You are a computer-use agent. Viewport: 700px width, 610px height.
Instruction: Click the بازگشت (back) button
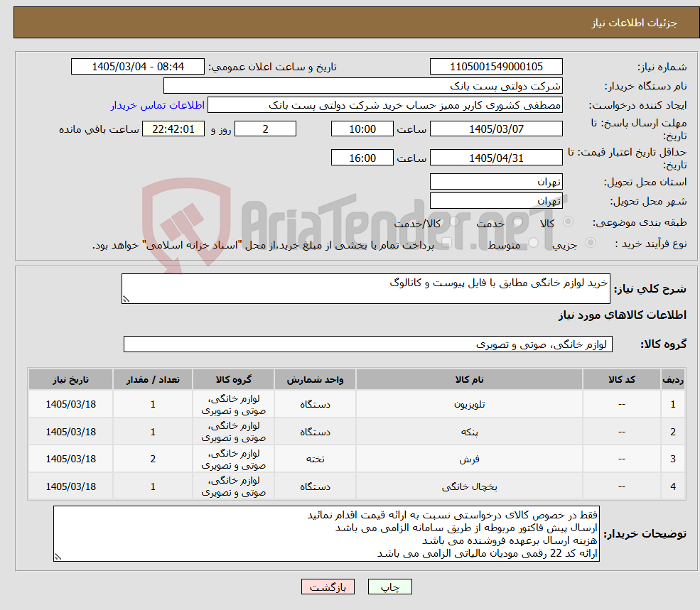pos(328,587)
